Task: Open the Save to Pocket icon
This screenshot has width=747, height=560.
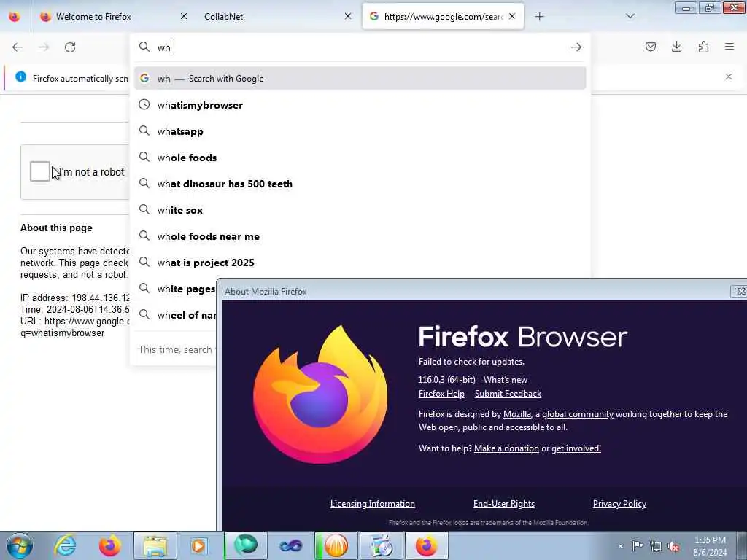Action: coord(650,47)
